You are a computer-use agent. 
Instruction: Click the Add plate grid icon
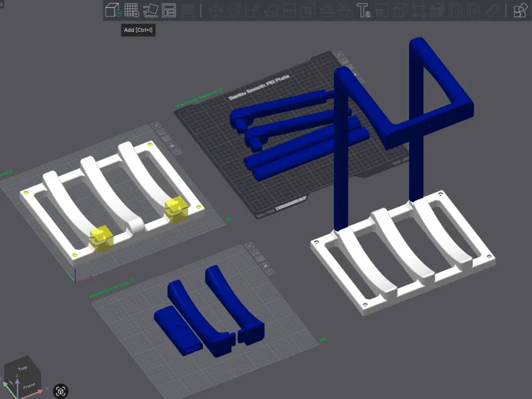tap(132, 10)
